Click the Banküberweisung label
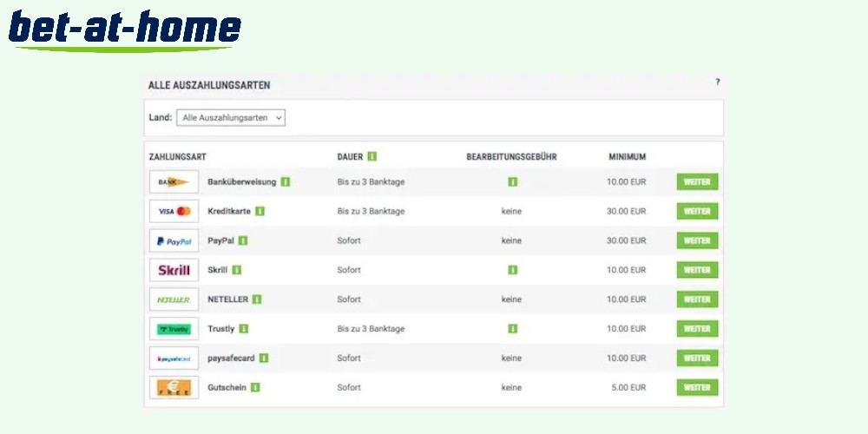The height and width of the screenshot is (434, 868). [x=242, y=181]
